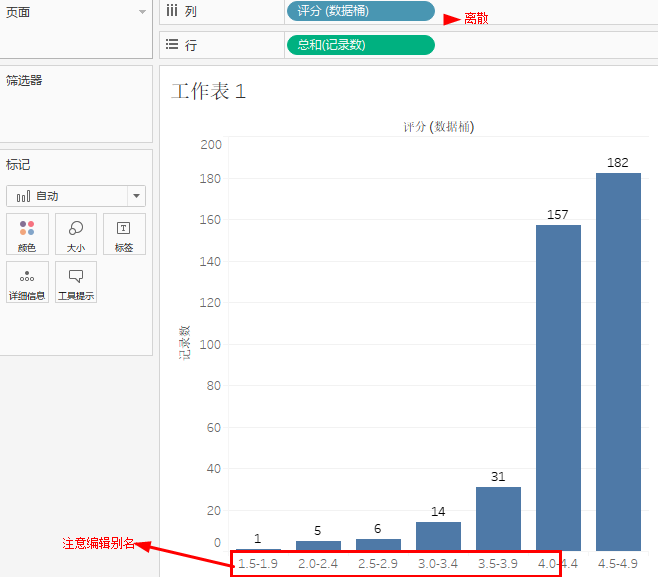Click the Rows (行) shelf icon
The image size is (658, 577).
[x=172, y=44]
